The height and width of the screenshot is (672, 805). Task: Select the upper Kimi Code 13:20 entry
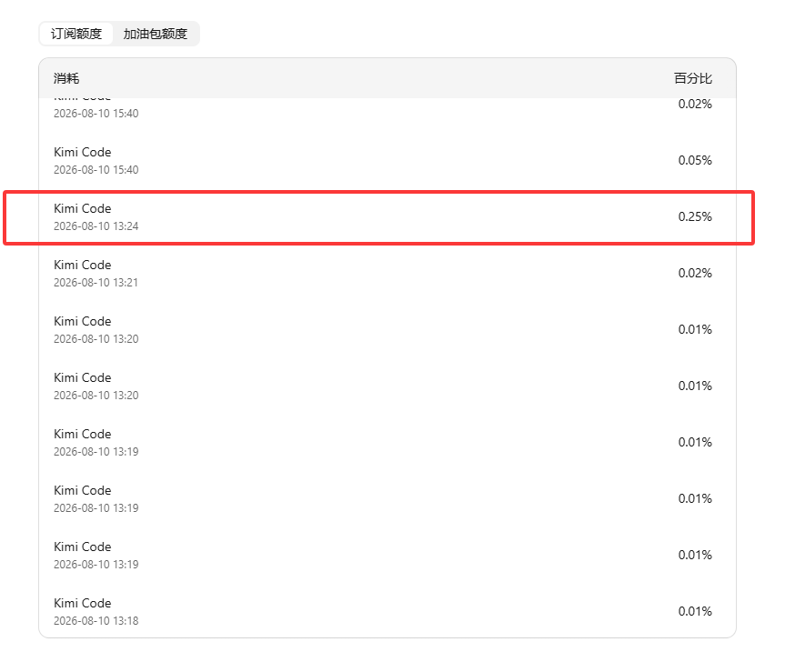point(387,329)
